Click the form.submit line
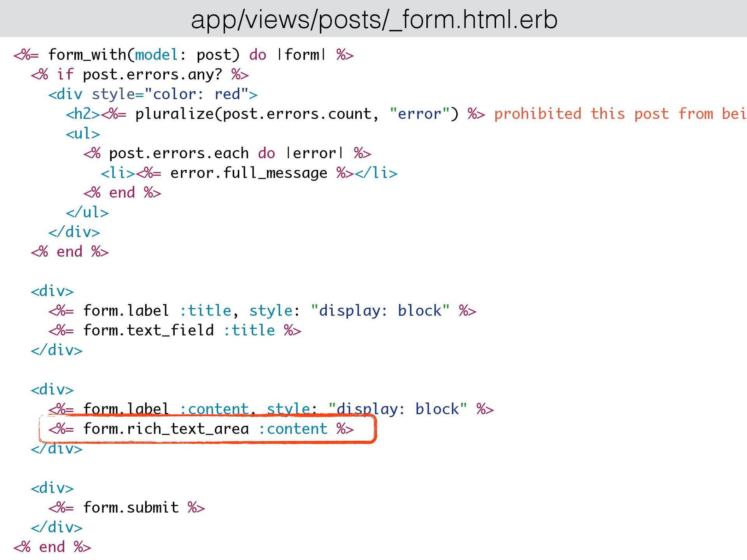This screenshot has width=747, height=560. point(126,507)
